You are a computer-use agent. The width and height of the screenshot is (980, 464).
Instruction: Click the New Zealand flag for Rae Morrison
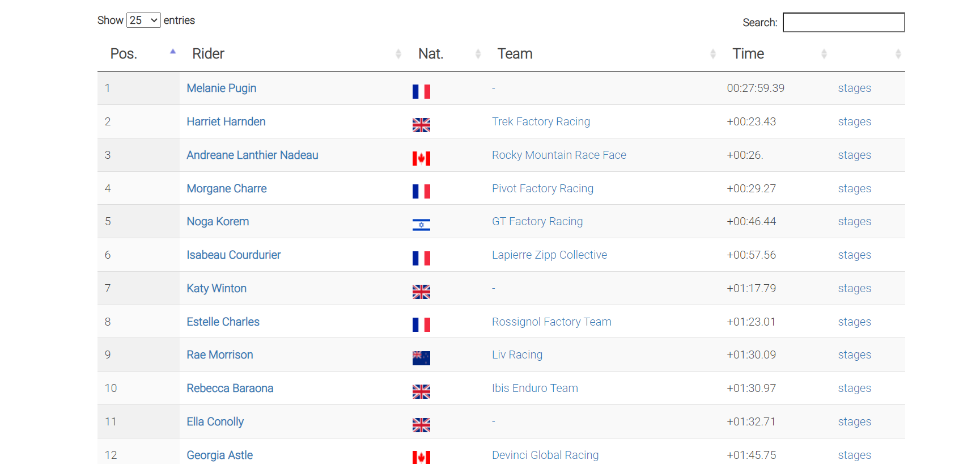pyautogui.click(x=421, y=358)
